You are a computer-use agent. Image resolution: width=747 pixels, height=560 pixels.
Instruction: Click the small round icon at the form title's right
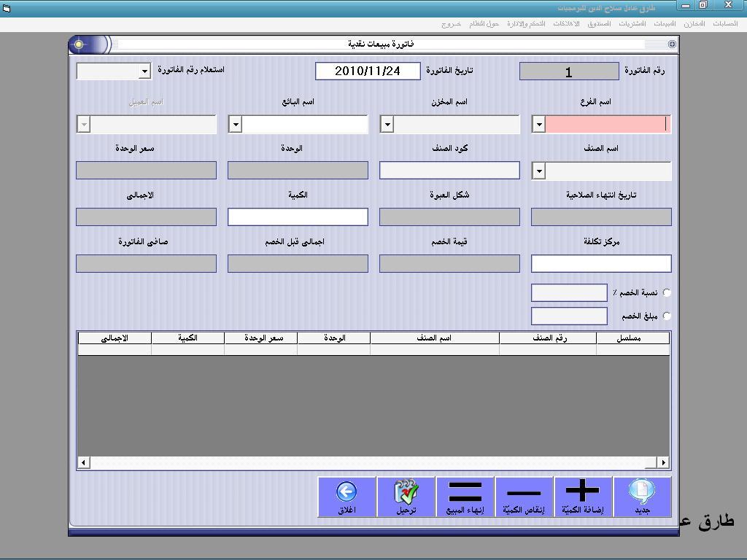pos(672,44)
